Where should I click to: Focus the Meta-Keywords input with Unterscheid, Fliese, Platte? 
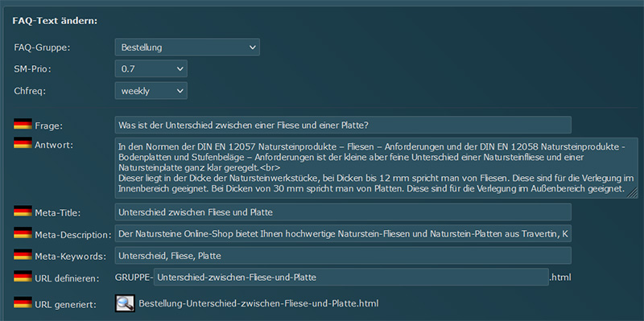[343, 256]
